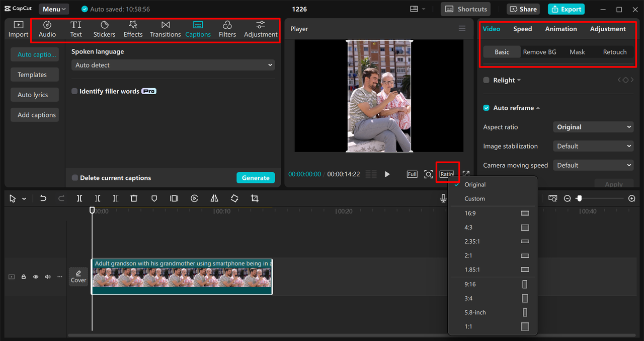Open the Aspect ratio Original dropdown
Screen dimensions: 644x341
593,127
